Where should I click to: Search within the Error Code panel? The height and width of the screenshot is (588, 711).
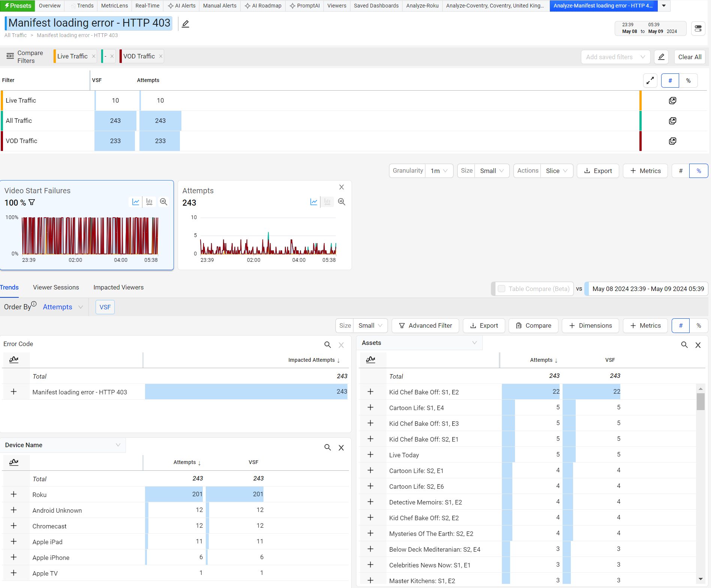tap(327, 345)
